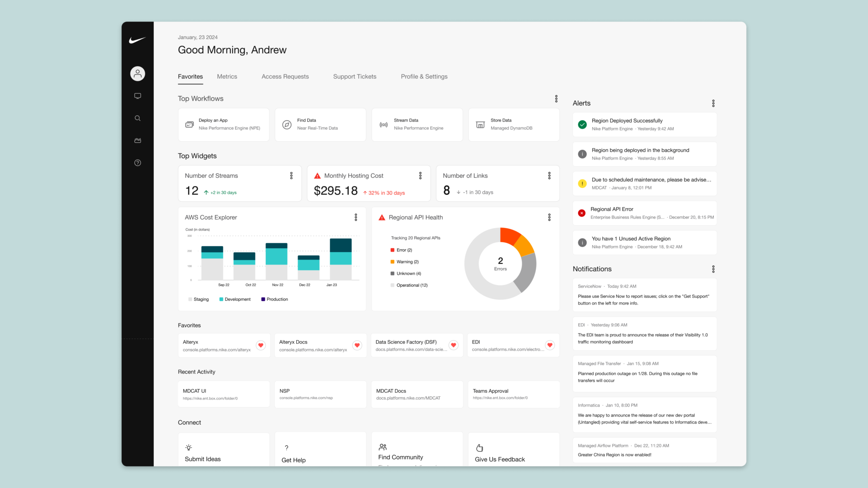The width and height of the screenshot is (868, 488).
Task: Switch to the Metrics tab
Action: (227, 77)
